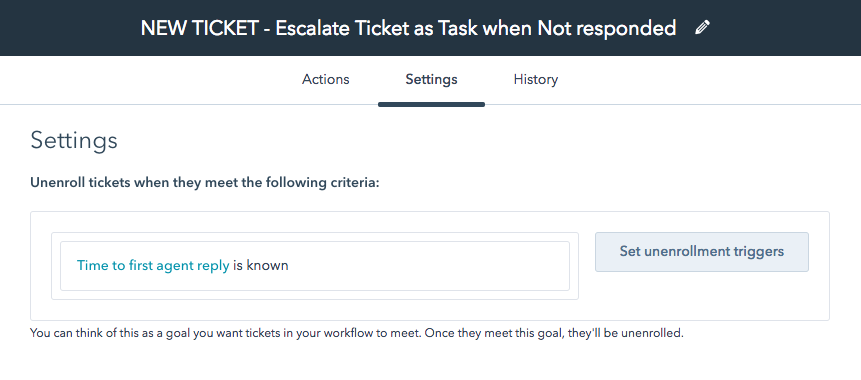The height and width of the screenshot is (380, 861).
Task: Click the goal explanation helper text
Action: click(x=356, y=333)
